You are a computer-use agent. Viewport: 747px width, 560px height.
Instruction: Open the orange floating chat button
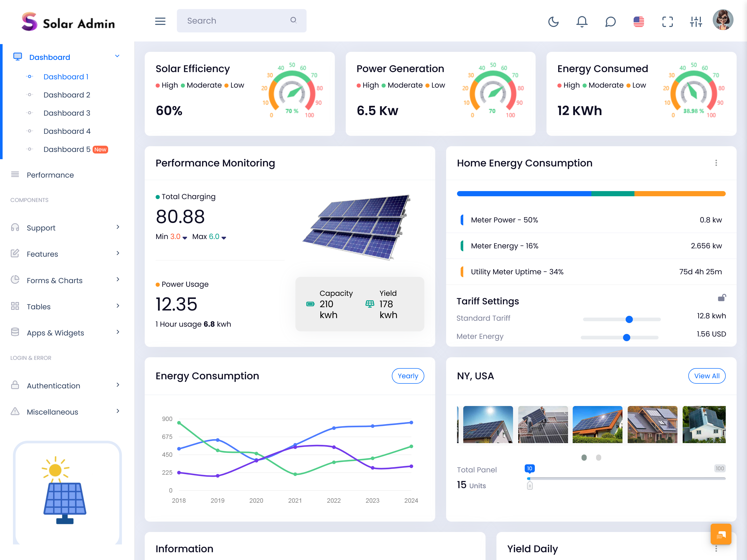point(721,534)
